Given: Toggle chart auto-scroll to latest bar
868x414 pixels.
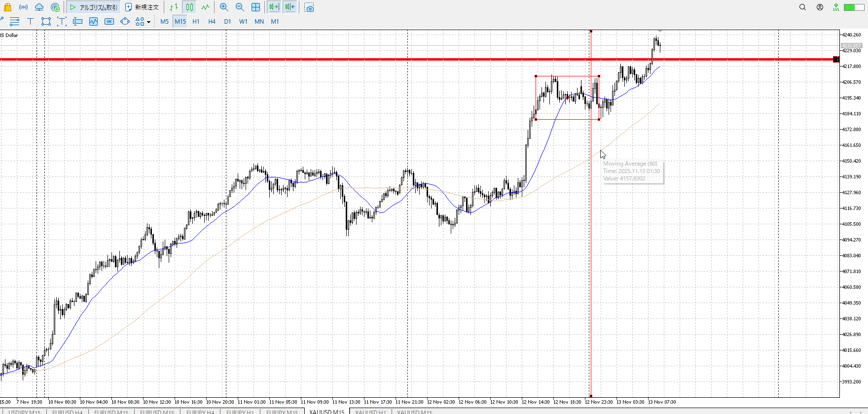Looking at the screenshot, I should [x=274, y=7].
